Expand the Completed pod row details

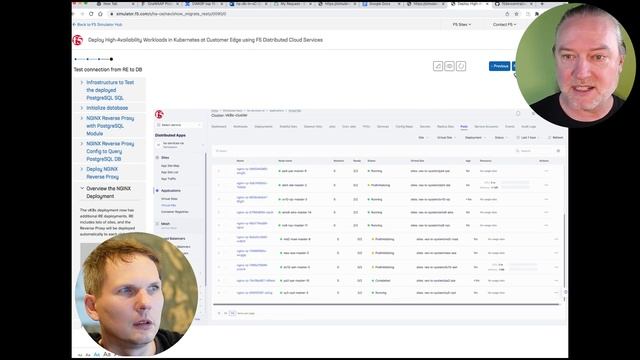coord(219,281)
